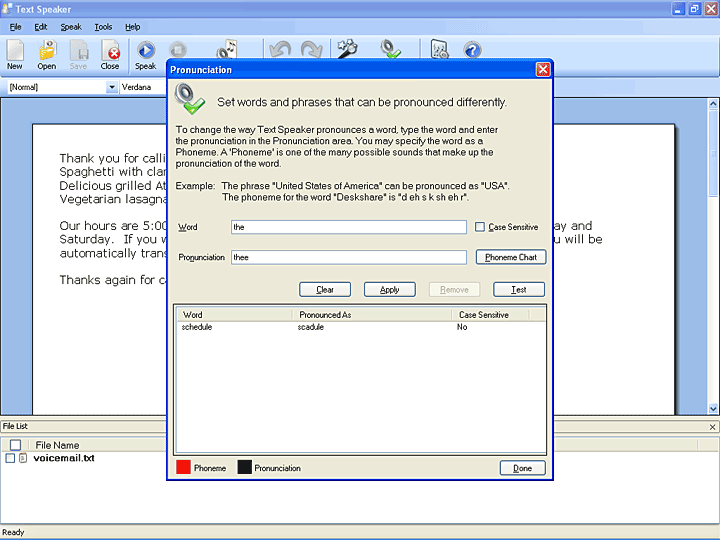Open the schedule/options icon in toolbar
720x540 pixels.
click(x=439, y=49)
